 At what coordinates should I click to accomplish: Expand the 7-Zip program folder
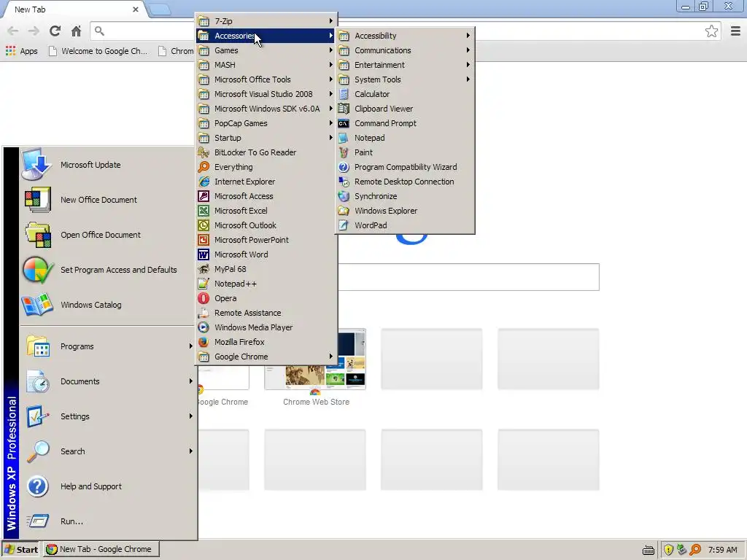point(266,21)
